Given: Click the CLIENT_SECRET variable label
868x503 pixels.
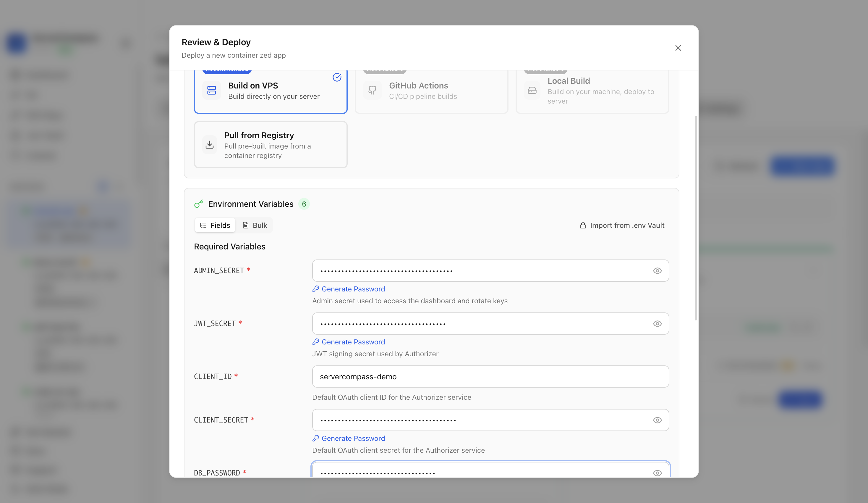Looking at the screenshot, I should tap(221, 420).
